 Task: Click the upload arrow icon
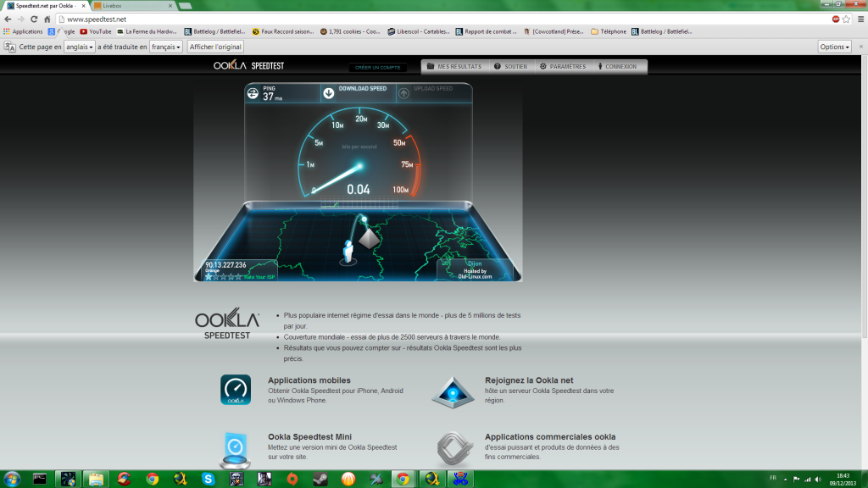(404, 93)
